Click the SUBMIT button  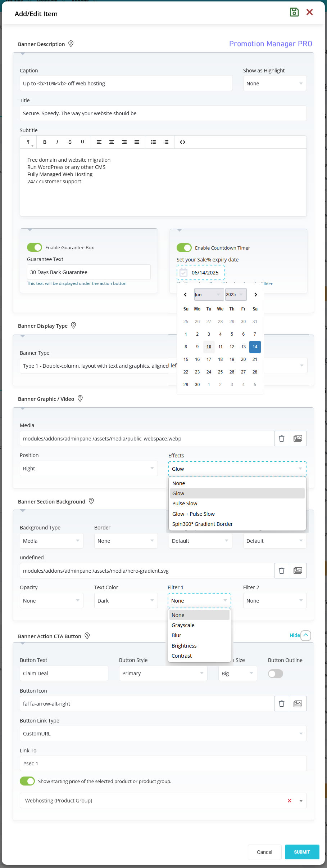(302, 852)
